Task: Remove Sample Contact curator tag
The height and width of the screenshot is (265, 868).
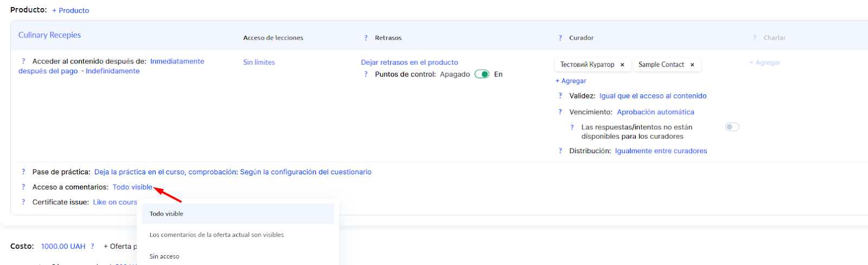Action: [692, 65]
